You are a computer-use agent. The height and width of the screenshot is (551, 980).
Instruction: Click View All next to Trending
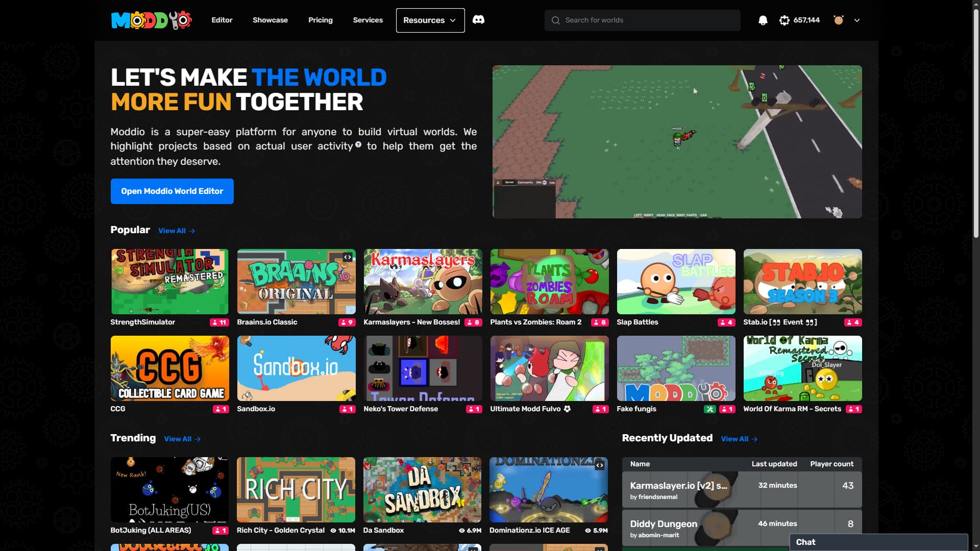click(182, 439)
